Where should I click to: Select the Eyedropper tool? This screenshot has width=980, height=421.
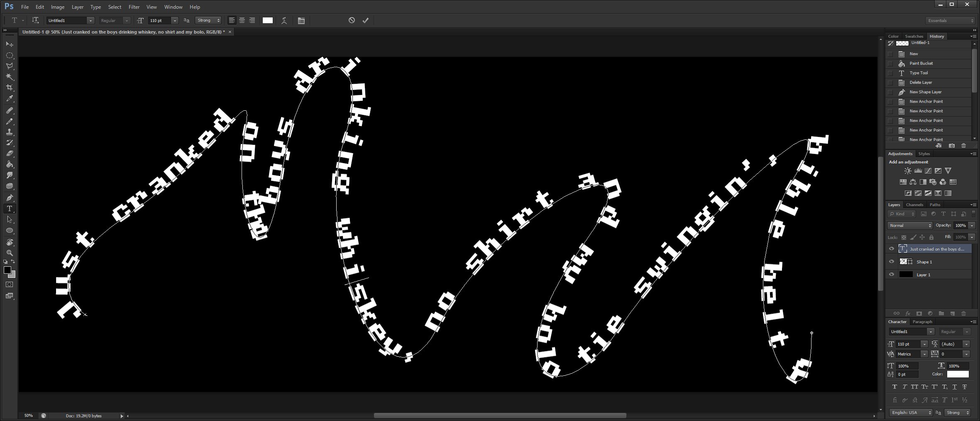pos(10,99)
